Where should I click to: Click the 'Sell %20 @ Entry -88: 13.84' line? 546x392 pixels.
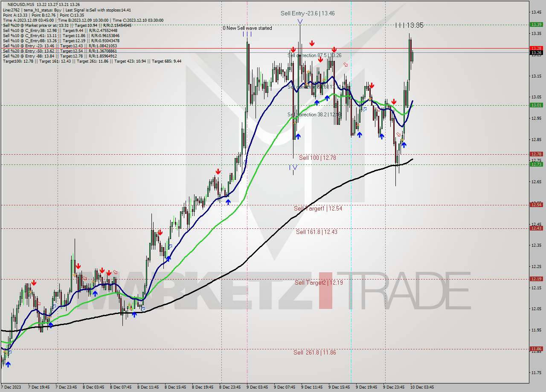pos(60,56)
